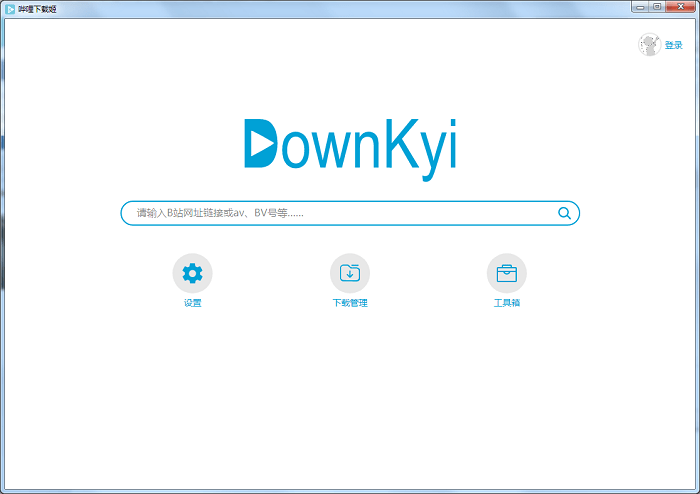This screenshot has width=700, height=494.
Task: Click the 哔哩下载姬 window title text
Action: (37, 7)
